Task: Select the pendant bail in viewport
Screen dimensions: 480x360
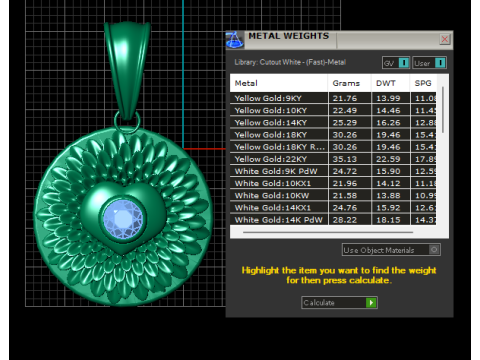Action: point(127,70)
